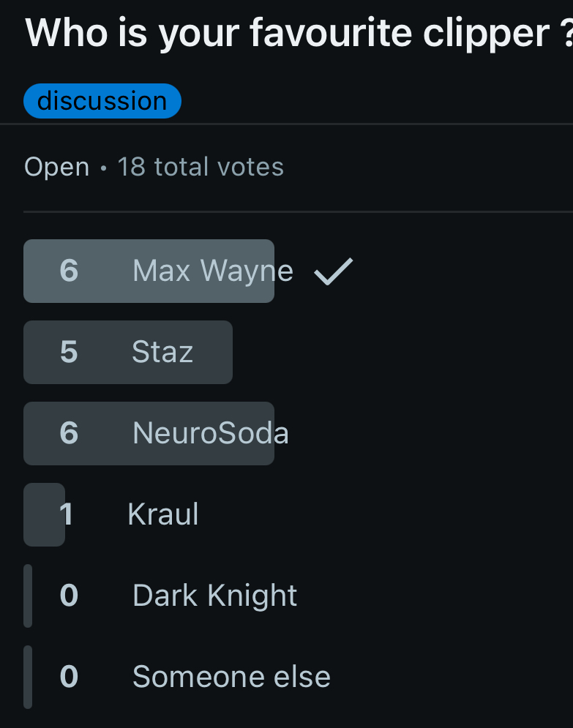Click the checkmark icon beside Max Wayne
The image size is (573, 728).
pyautogui.click(x=334, y=271)
